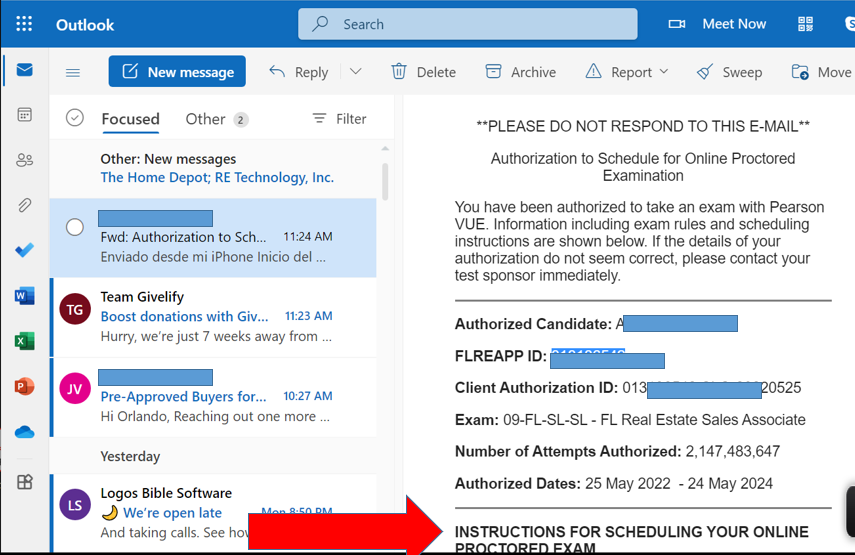Click the Yesterday group header
Screen dimensions: 855x555
130,456
